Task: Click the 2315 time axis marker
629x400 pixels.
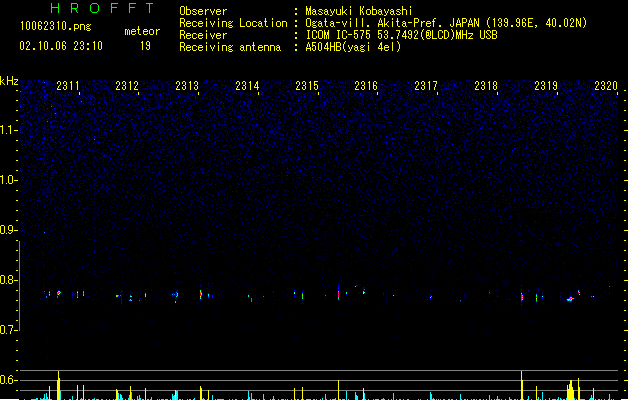Action: [307, 86]
